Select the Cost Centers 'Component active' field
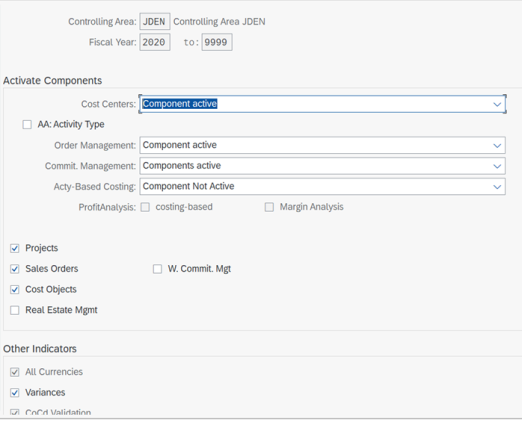The image size is (522, 424). 322,104
